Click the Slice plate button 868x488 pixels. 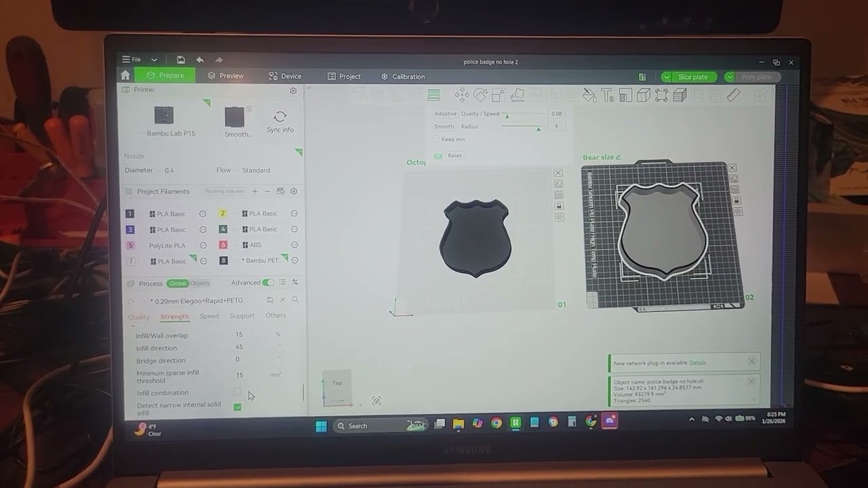click(693, 77)
